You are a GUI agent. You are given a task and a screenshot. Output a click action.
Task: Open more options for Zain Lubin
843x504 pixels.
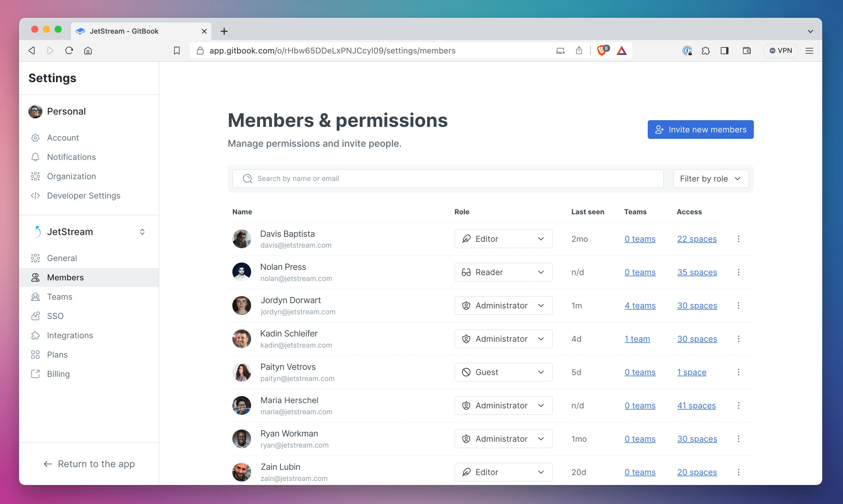[x=738, y=472]
